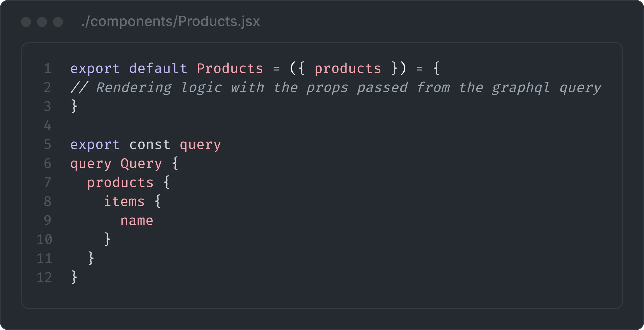Image resolution: width=644 pixels, height=330 pixels.
Task: Click the ./components/Products.jsx file title
Action: tap(170, 21)
